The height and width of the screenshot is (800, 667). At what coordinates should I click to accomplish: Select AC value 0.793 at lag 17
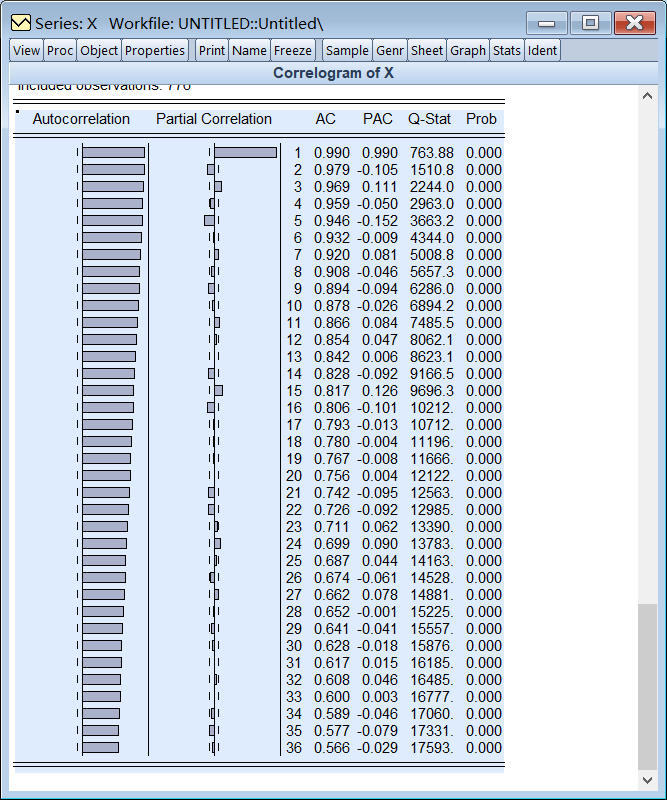[332, 425]
